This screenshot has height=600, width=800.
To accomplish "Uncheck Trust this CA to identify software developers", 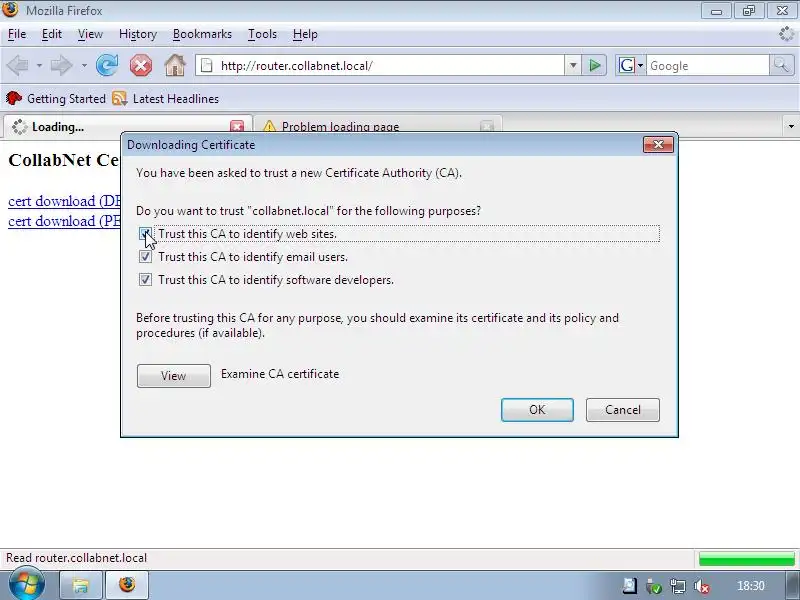I will pos(145,280).
